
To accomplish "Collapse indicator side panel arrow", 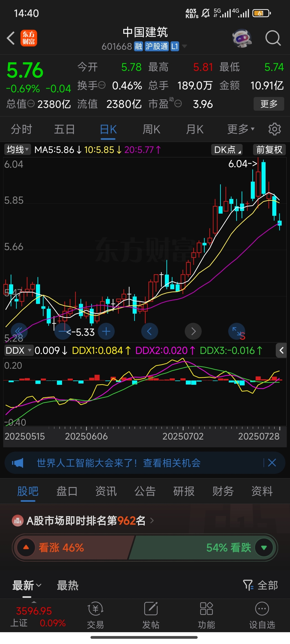I will coord(281,350).
